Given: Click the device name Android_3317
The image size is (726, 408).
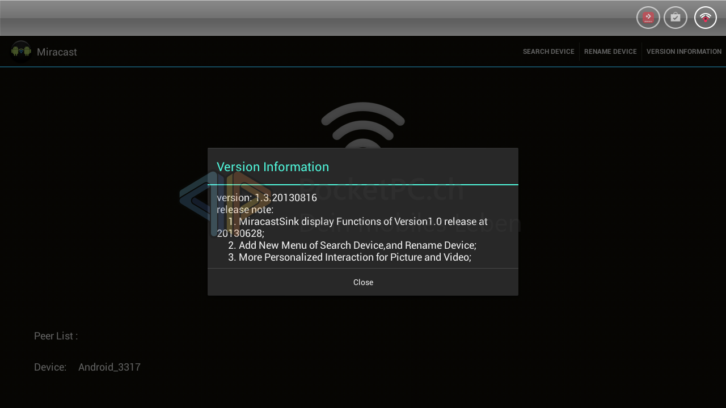Looking at the screenshot, I should [109, 367].
